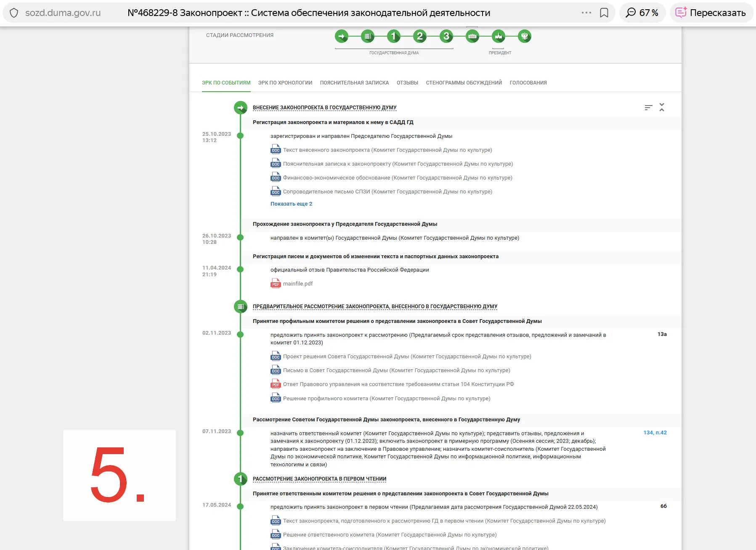Open the Пояснительная записка tab
Image resolution: width=756 pixels, height=550 pixels.
point(354,83)
